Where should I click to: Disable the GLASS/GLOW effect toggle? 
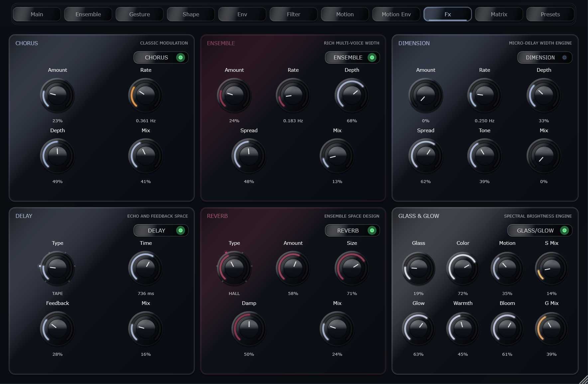pos(540,231)
